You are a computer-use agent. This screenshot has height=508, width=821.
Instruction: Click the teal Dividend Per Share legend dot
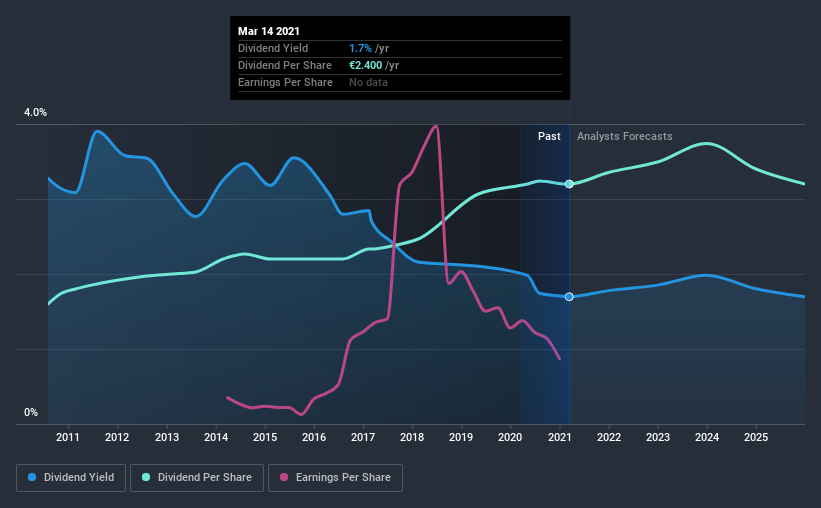[x=146, y=477]
